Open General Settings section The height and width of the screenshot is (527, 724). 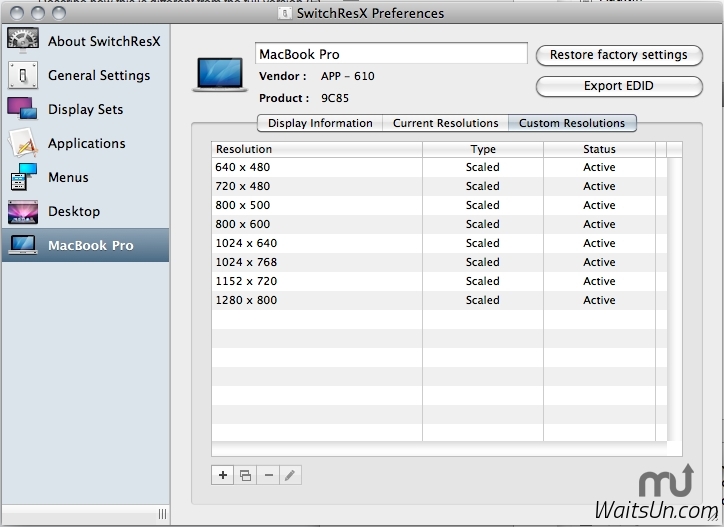coord(85,75)
